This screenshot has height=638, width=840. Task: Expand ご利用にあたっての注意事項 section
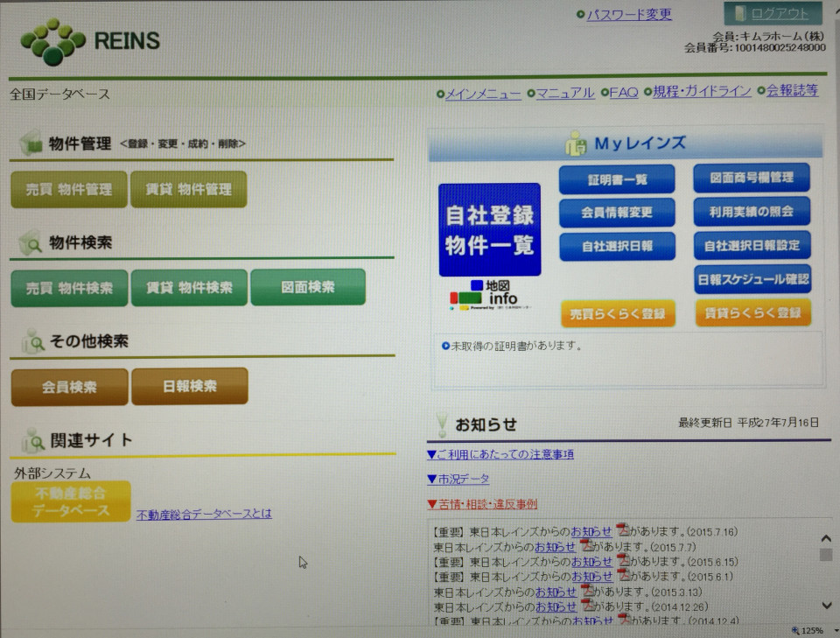point(500,454)
